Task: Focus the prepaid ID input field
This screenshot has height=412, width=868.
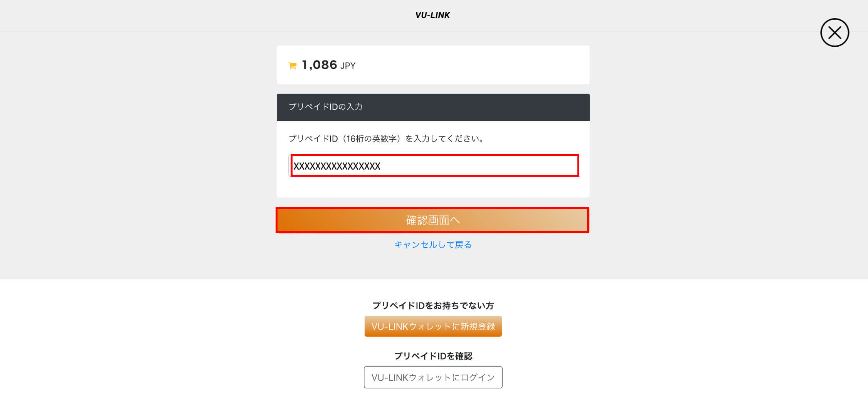Action: tap(434, 165)
